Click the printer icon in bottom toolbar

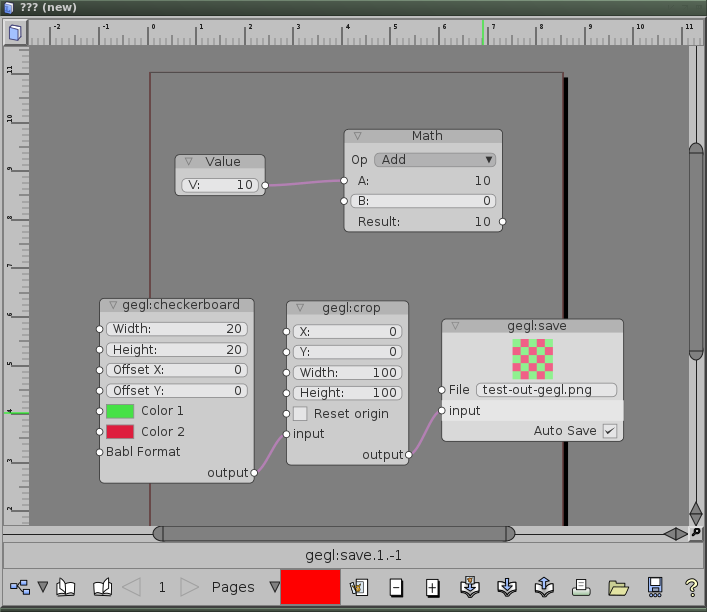pos(581,588)
